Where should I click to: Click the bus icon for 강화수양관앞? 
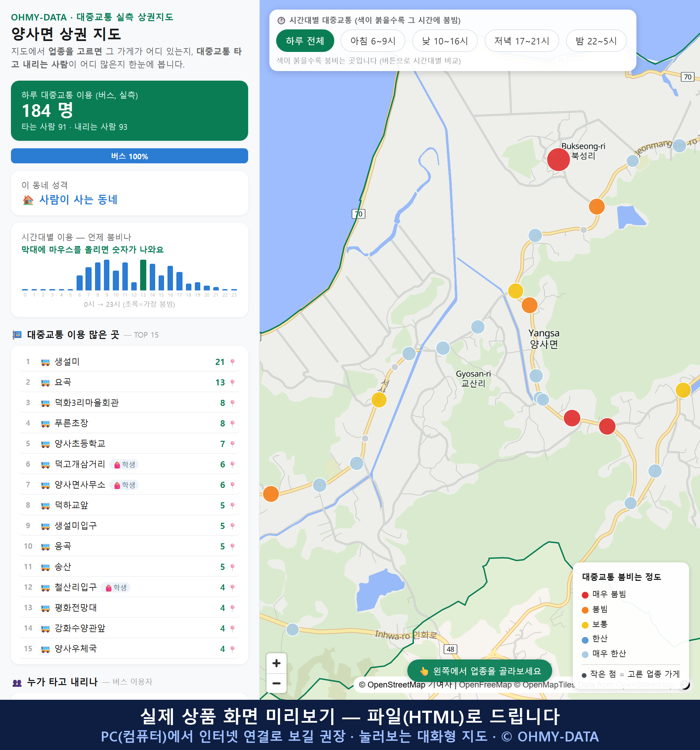tap(45, 628)
